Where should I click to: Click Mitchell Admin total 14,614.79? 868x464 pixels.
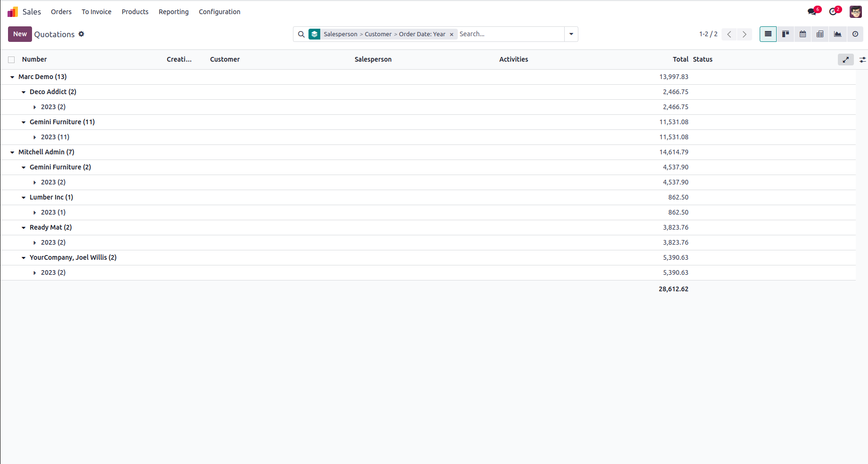click(673, 152)
